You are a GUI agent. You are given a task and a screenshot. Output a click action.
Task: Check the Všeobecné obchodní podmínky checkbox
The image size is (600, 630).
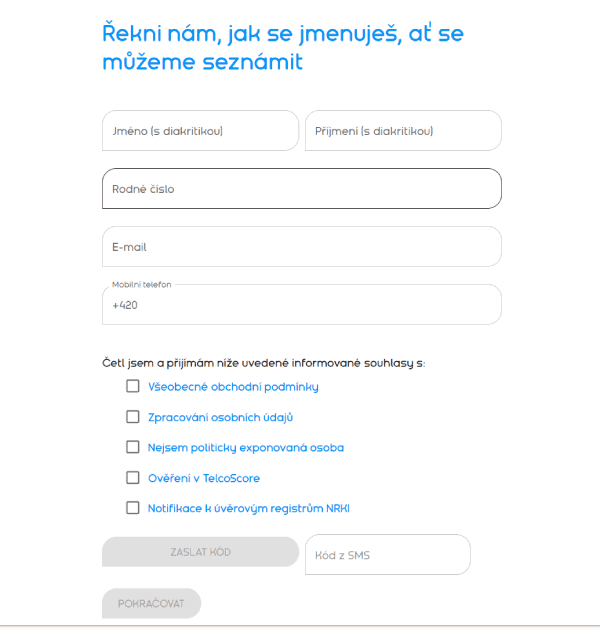click(133, 386)
